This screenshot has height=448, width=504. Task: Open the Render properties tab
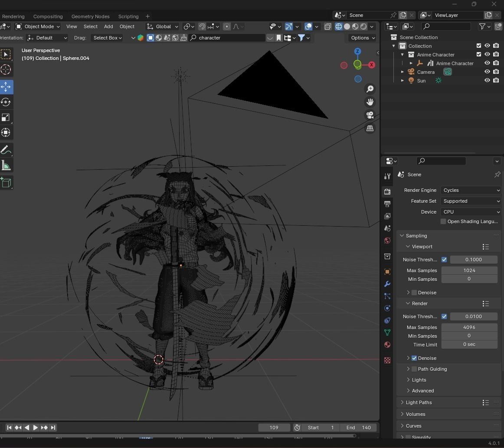[x=387, y=192]
